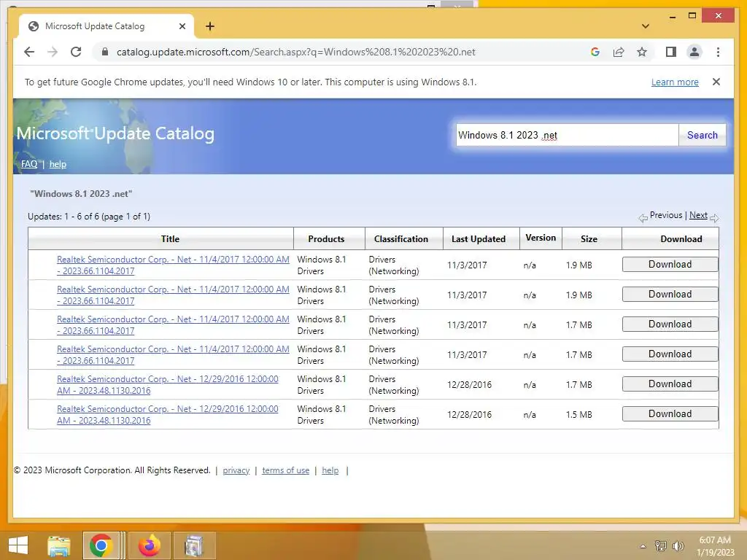
Task: Open first Realtek 2023.66.1104.2017 update link
Action: coord(173,265)
